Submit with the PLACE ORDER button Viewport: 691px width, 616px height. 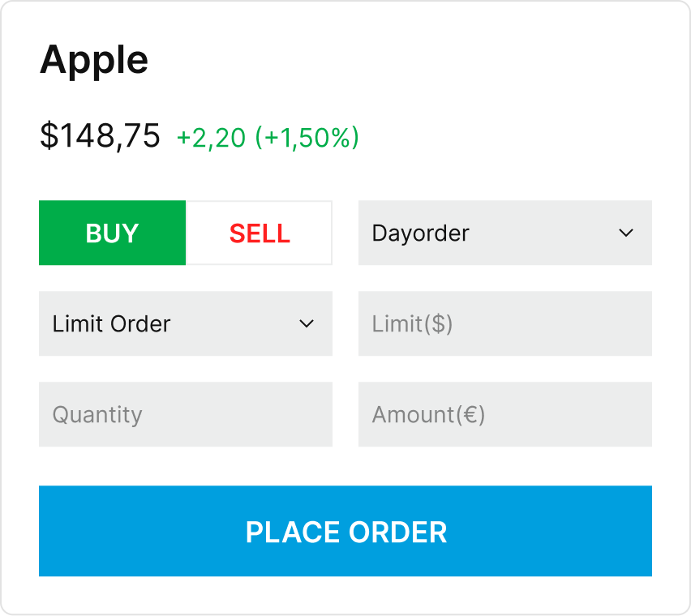pos(345,531)
